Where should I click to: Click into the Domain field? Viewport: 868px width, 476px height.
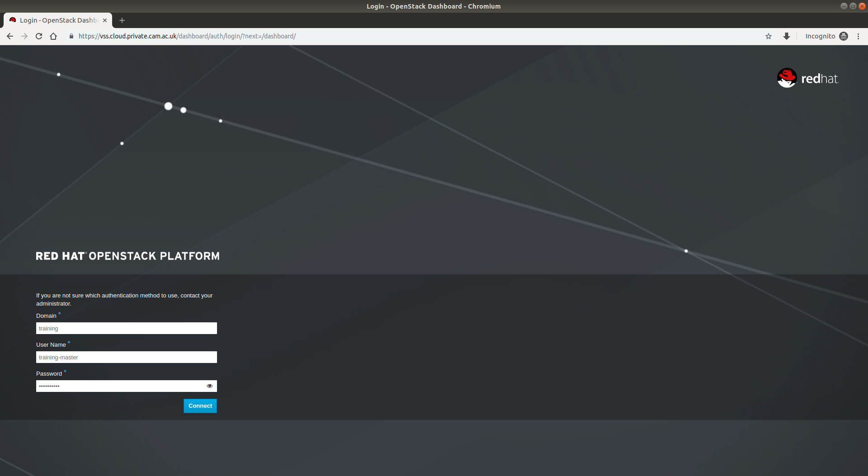click(126, 328)
